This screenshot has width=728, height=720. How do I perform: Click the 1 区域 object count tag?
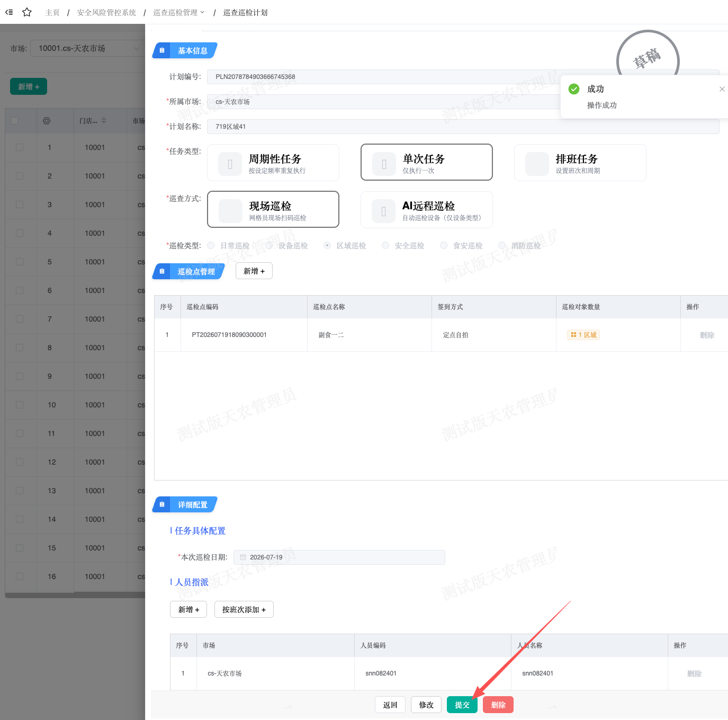tap(583, 335)
